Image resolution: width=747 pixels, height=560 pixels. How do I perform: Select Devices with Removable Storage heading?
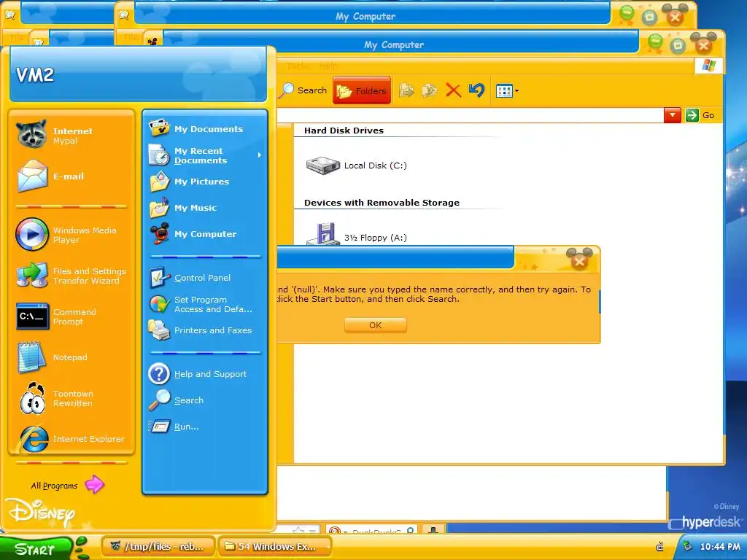click(382, 203)
